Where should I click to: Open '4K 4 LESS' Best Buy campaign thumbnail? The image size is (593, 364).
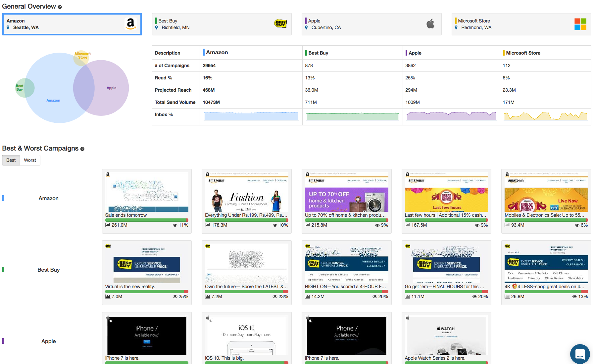pyautogui.click(x=546, y=263)
